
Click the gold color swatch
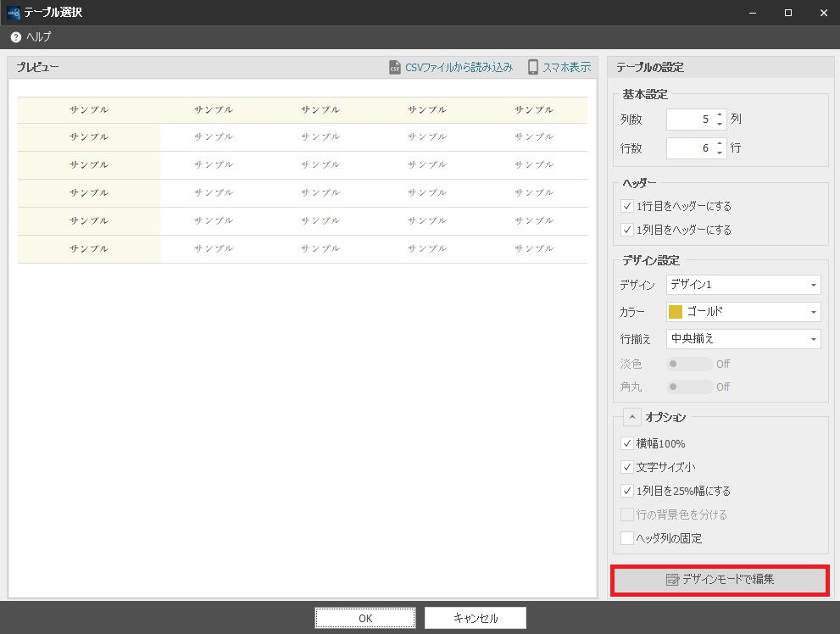pos(676,312)
